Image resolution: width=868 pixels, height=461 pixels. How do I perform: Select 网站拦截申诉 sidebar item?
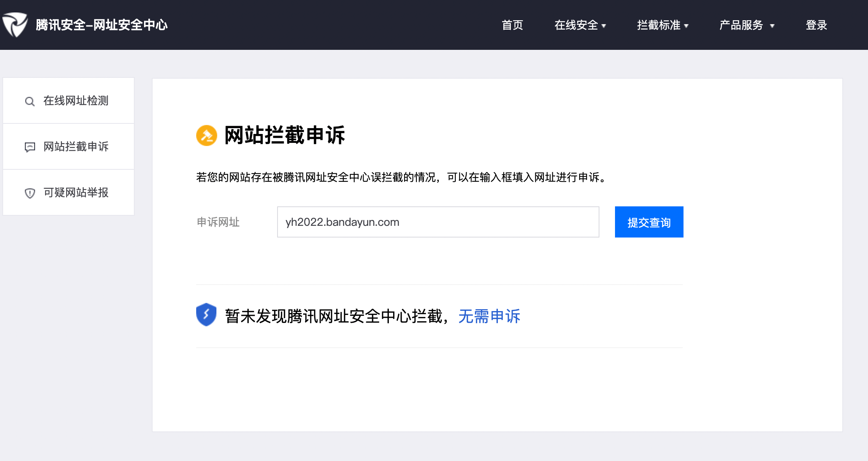tap(76, 146)
